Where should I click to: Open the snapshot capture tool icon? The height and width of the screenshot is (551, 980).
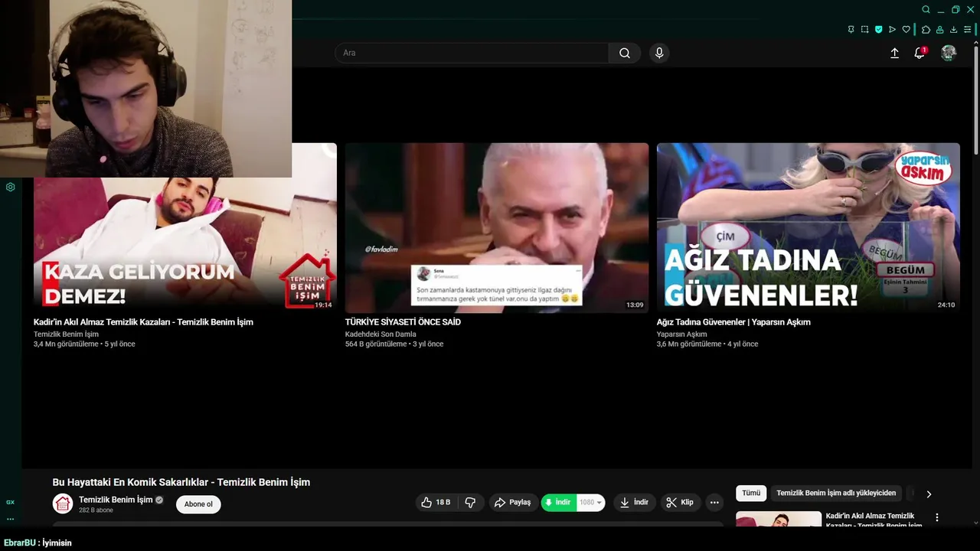(864, 29)
